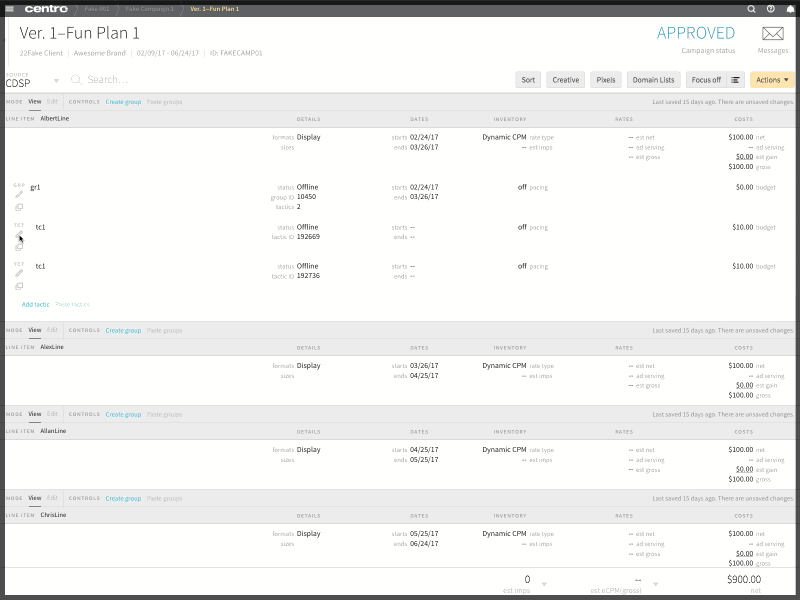Select the Edit mode tab for AlbertLine
This screenshot has width=800, height=600.
tap(51, 101)
